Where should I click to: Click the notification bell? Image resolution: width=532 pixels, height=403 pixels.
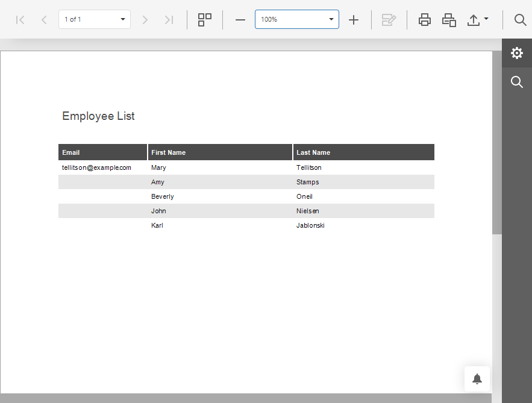coord(477,379)
